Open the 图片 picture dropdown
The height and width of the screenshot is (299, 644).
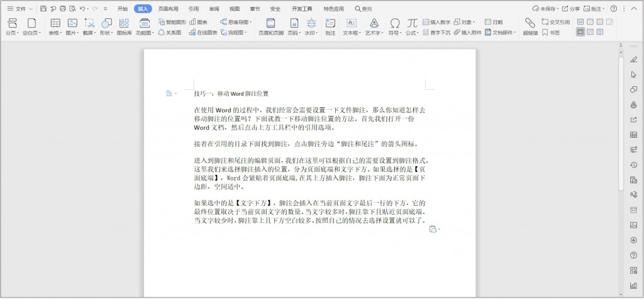click(x=72, y=27)
